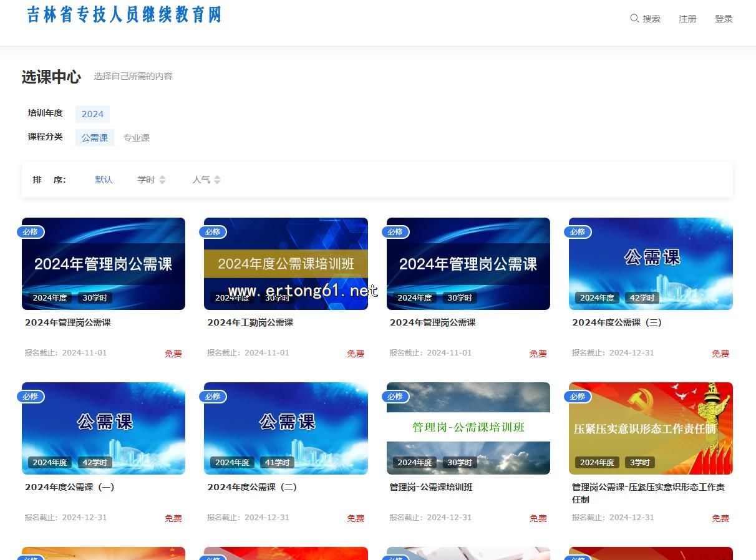Click 3学时 badge on 压紧压实 course
This screenshot has height=560, width=756.
pos(639,463)
